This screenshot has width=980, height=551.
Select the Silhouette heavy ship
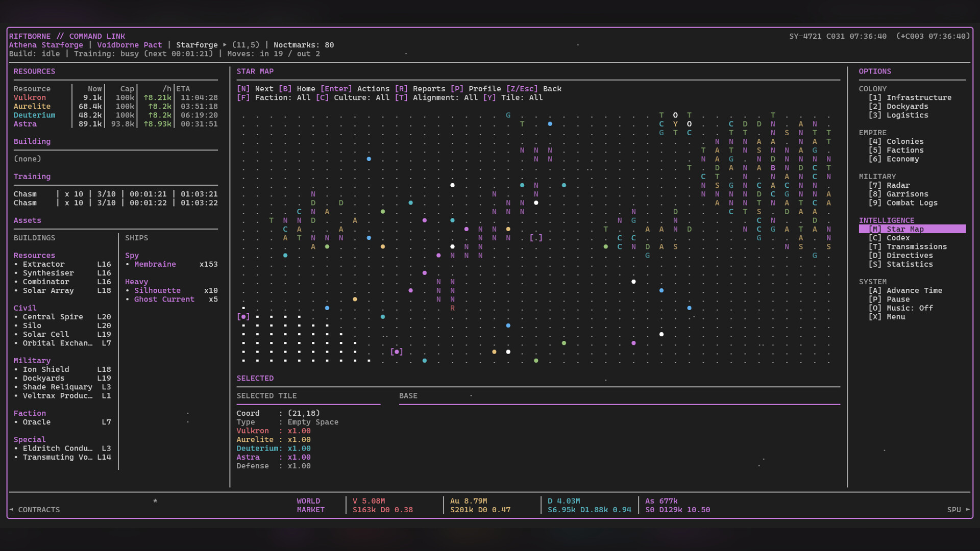[171, 290]
